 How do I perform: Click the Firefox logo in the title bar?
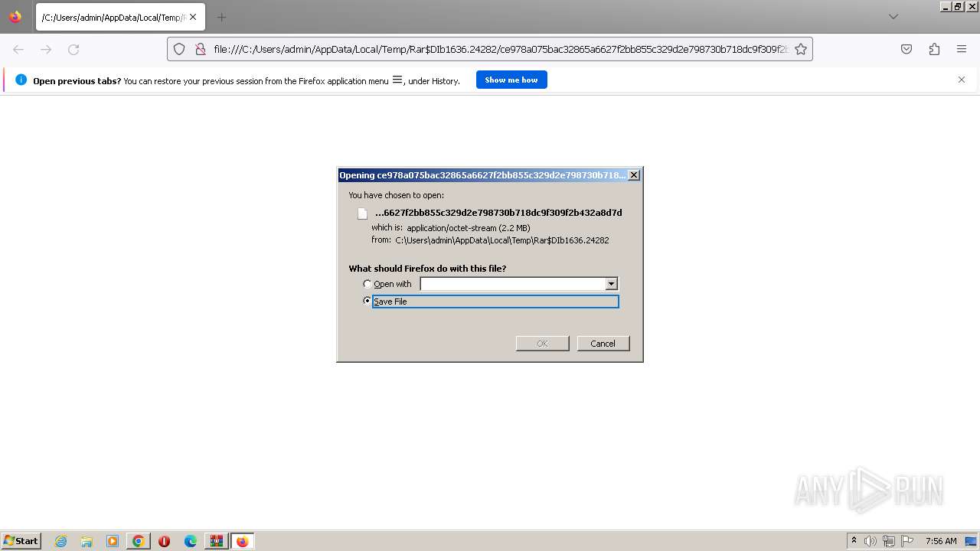point(15,17)
